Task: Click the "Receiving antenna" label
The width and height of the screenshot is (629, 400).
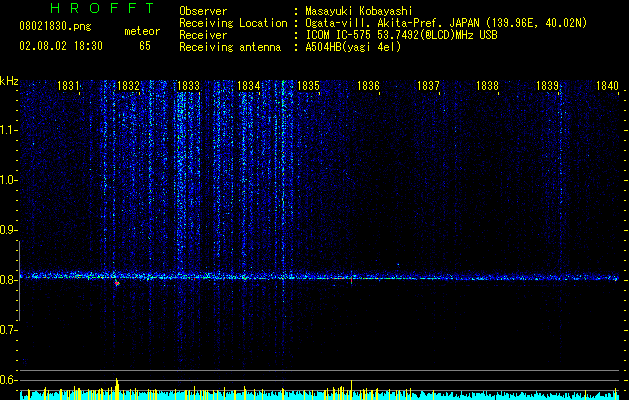Action: (230, 47)
